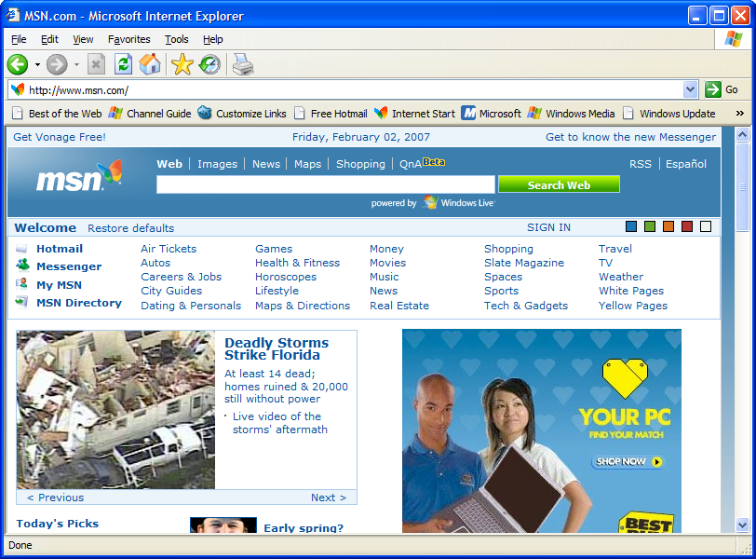
Task: Open Windows Update in Links bar
Action: point(669,114)
